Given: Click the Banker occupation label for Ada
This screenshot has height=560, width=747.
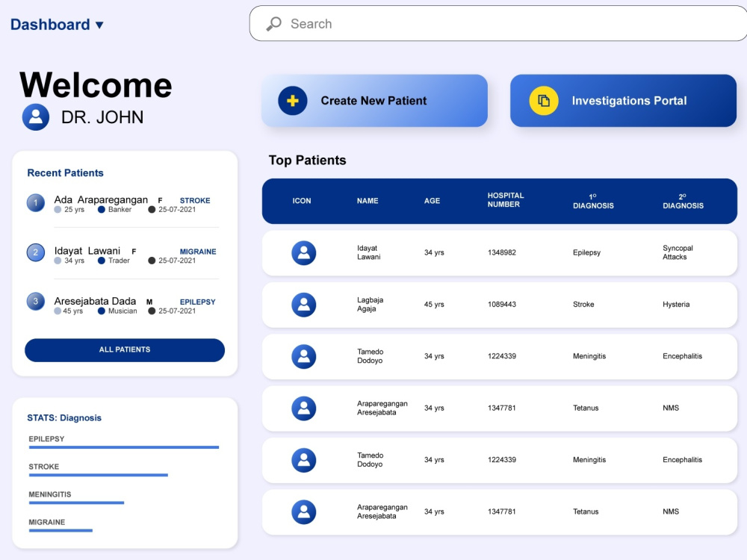Looking at the screenshot, I should click(x=120, y=210).
